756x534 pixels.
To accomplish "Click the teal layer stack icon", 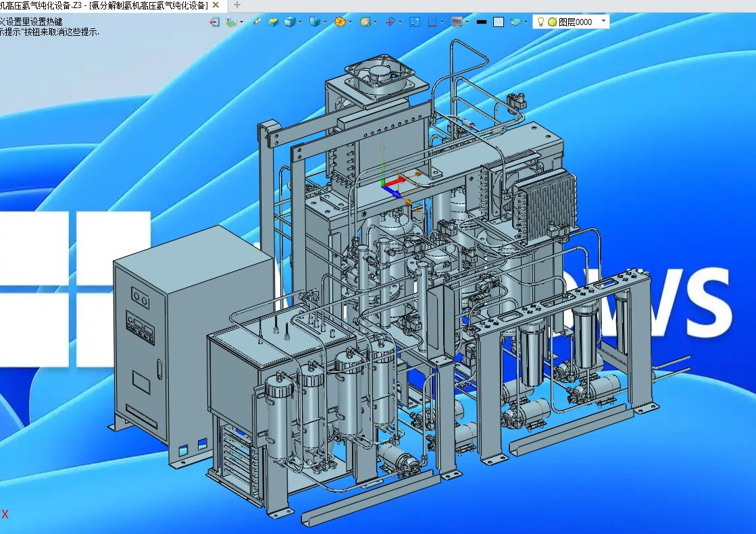I will pyautogui.click(x=515, y=22).
